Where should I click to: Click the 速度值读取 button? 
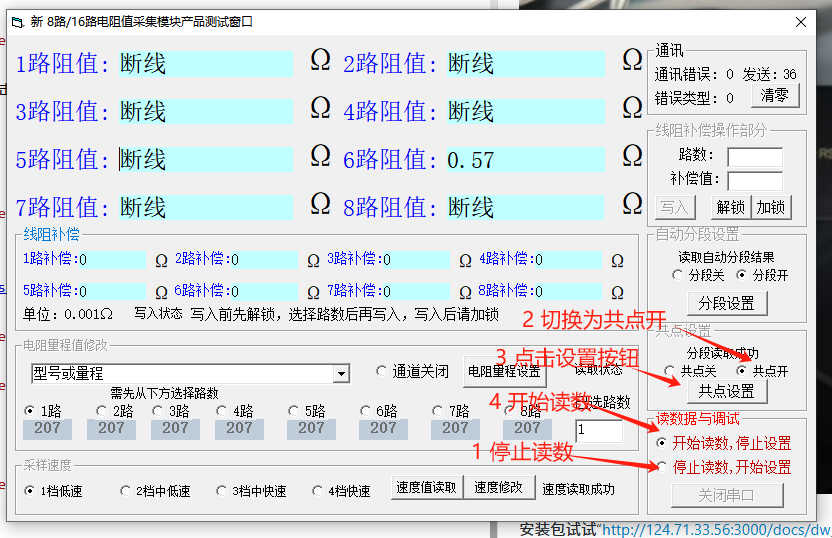click(x=427, y=488)
